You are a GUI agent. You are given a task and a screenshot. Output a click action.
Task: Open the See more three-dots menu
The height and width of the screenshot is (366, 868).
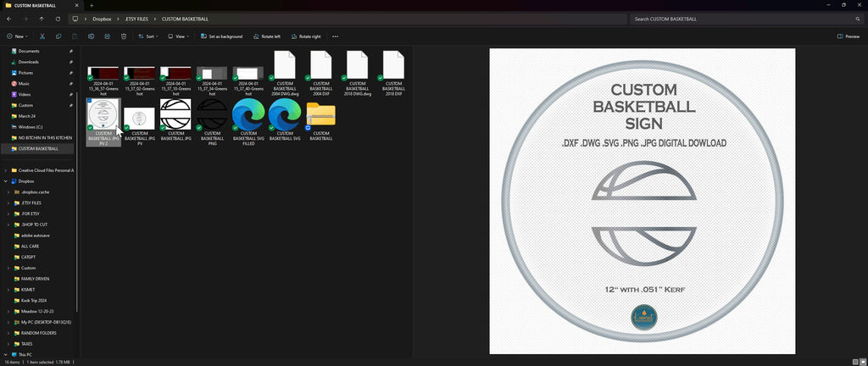[x=335, y=36]
